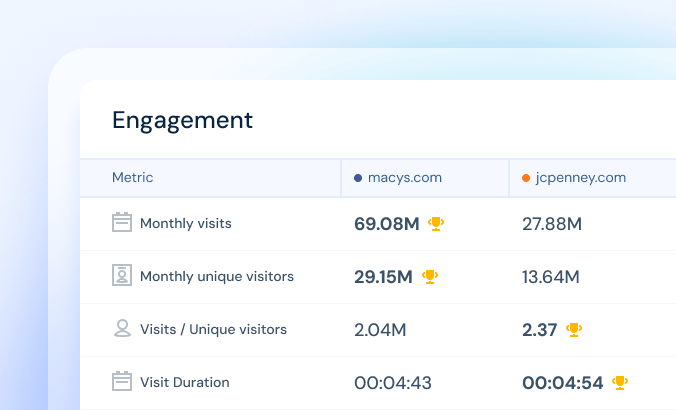The image size is (676, 410).
Task: Click the Visits / Unique visitors person icon
Action: tap(122, 328)
